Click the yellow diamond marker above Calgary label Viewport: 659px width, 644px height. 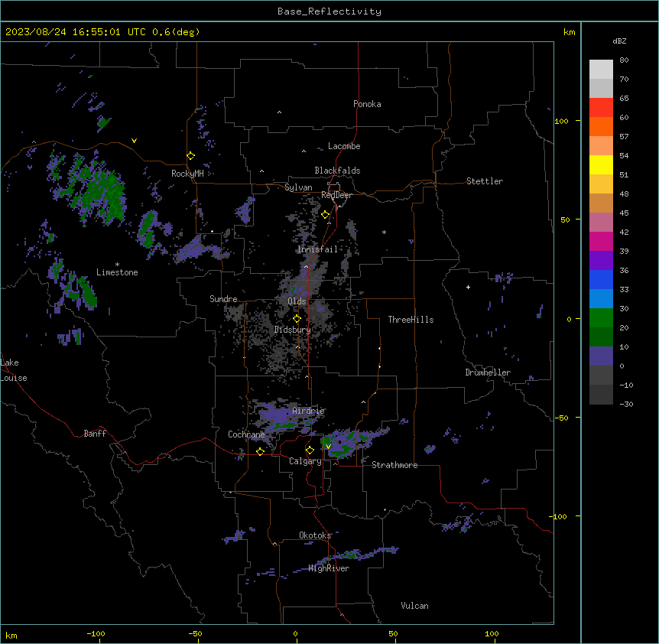[x=310, y=450]
